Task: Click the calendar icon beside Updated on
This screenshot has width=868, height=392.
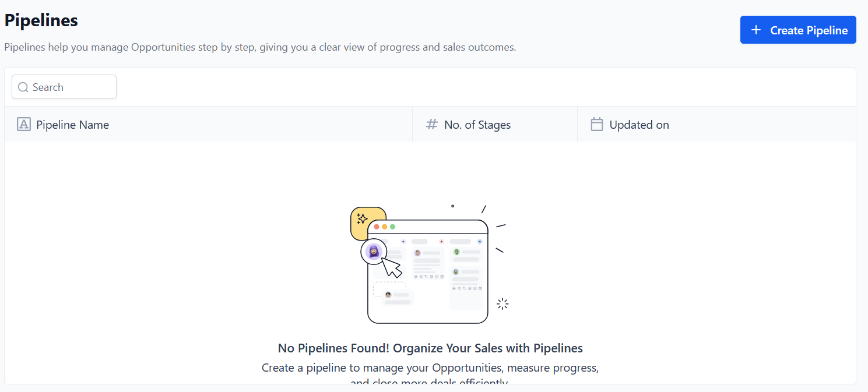Action: click(596, 124)
